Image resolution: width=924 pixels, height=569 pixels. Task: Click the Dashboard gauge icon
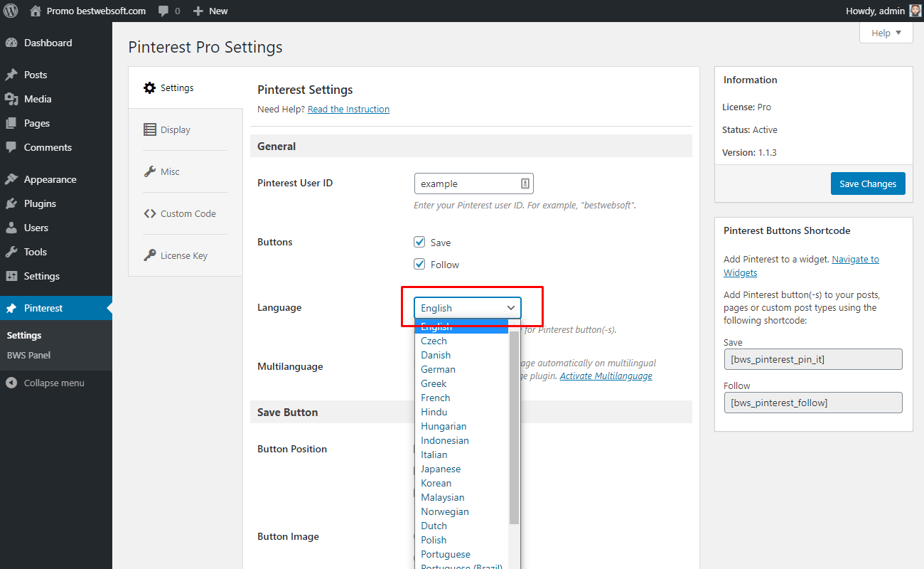pyautogui.click(x=11, y=43)
